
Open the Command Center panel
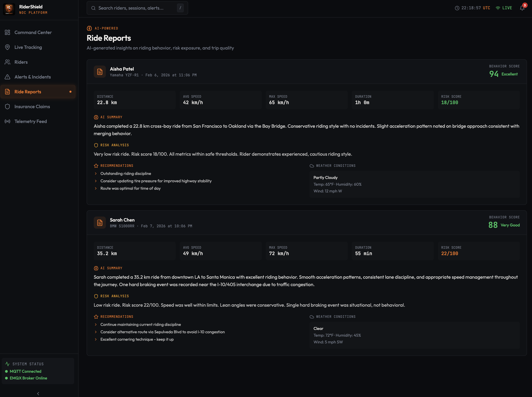(x=33, y=32)
